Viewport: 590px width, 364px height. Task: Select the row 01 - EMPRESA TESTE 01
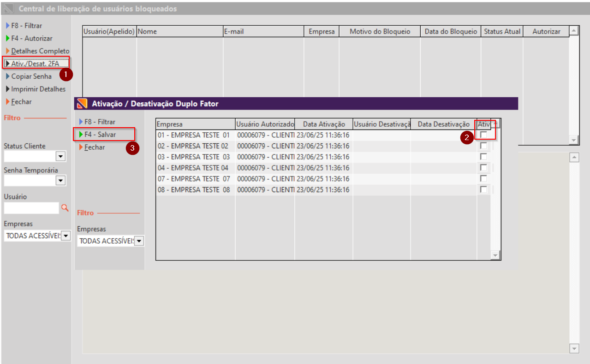point(323,135)
